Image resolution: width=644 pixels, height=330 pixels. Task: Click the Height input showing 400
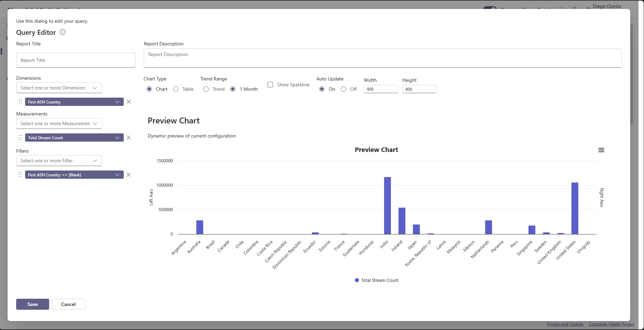419,89
